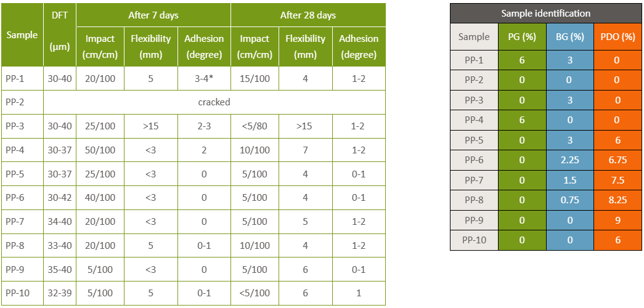Click the 50/100 impact value for PP-4
644x308 pixels.
[x=100, y=150]
